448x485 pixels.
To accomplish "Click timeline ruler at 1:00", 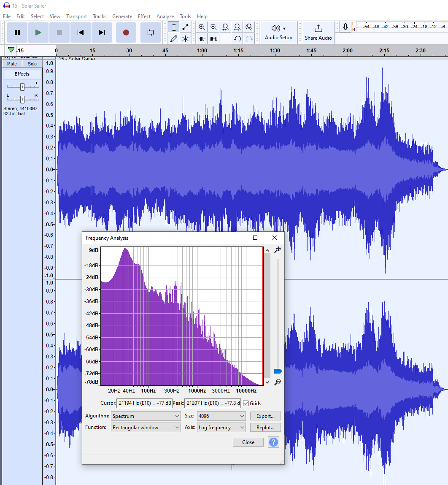I will pyautogui.click(x=202, y=50).
